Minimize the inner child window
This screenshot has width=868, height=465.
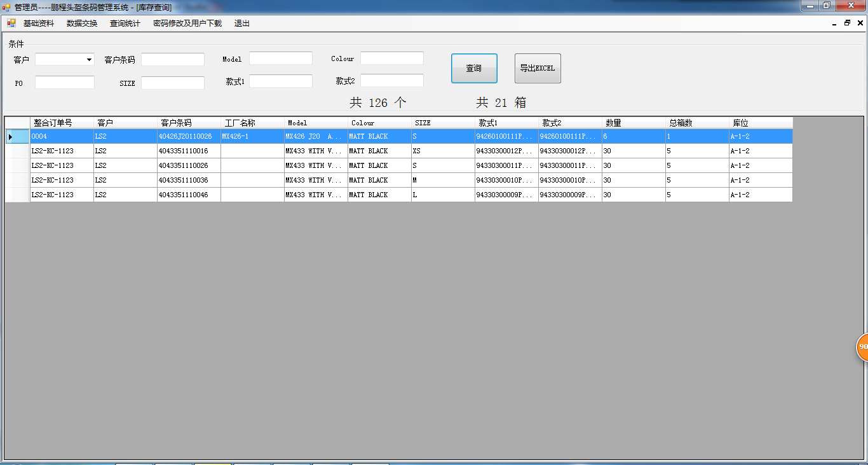pos(834,23)
